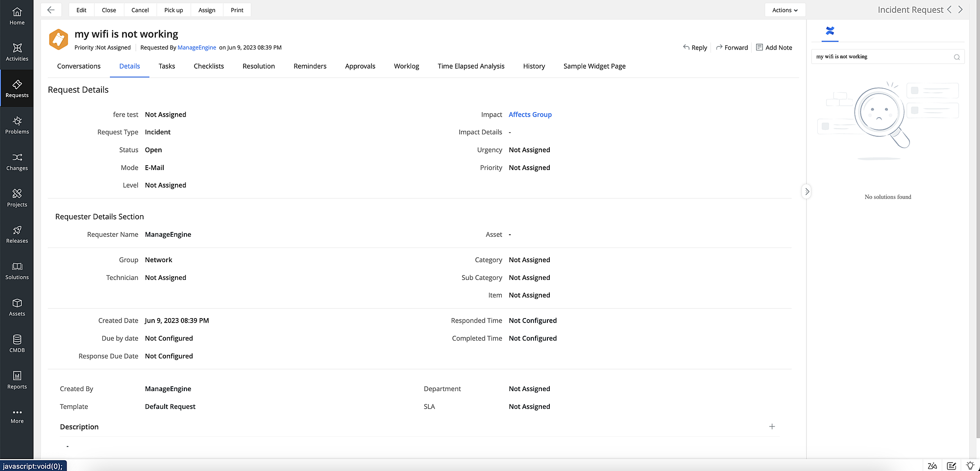Click the More menu in the sidebar
The image size is (980, 471).
[x=17, y=416]
